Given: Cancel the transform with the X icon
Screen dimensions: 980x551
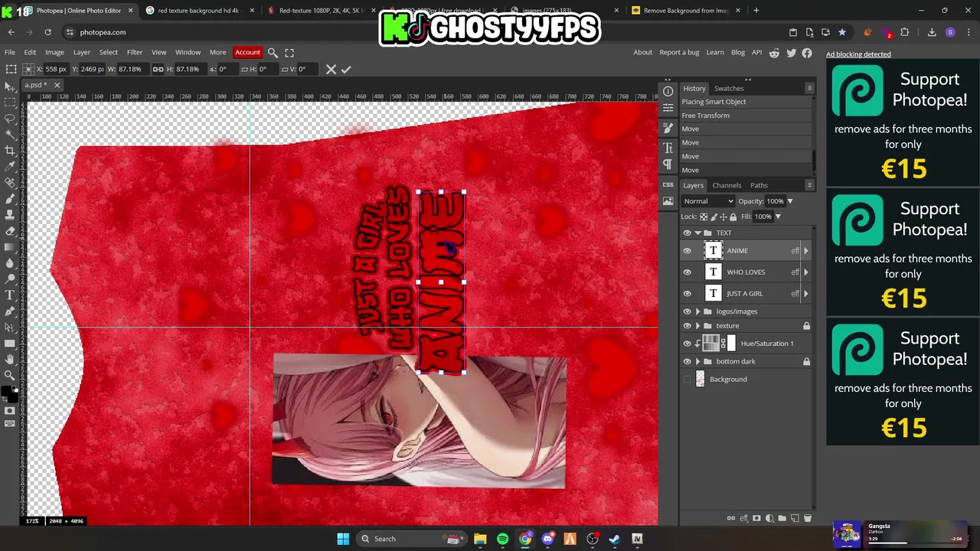Looking at the screenshot, I should [x=331, y=70].
